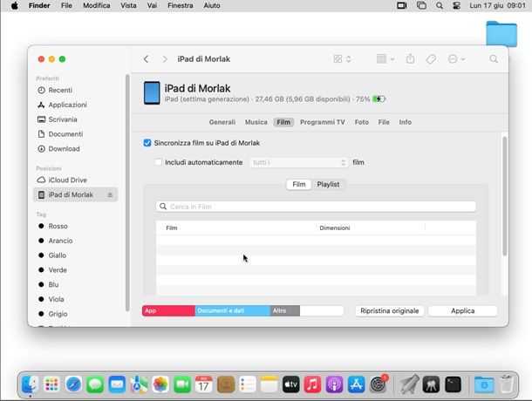Open App Store from the Dock
532x401 pixels.
pos(356,384)
